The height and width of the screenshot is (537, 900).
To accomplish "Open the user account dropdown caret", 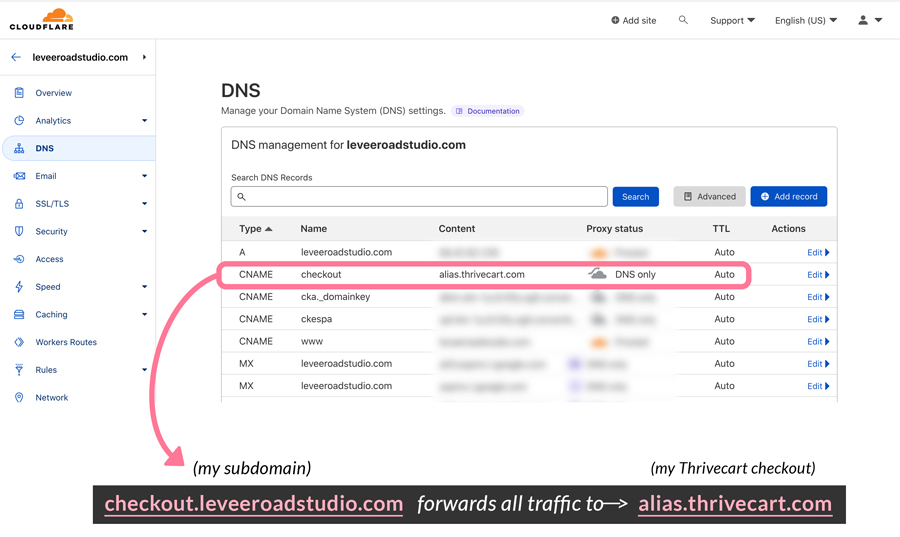I will click(x=878, y=20).
